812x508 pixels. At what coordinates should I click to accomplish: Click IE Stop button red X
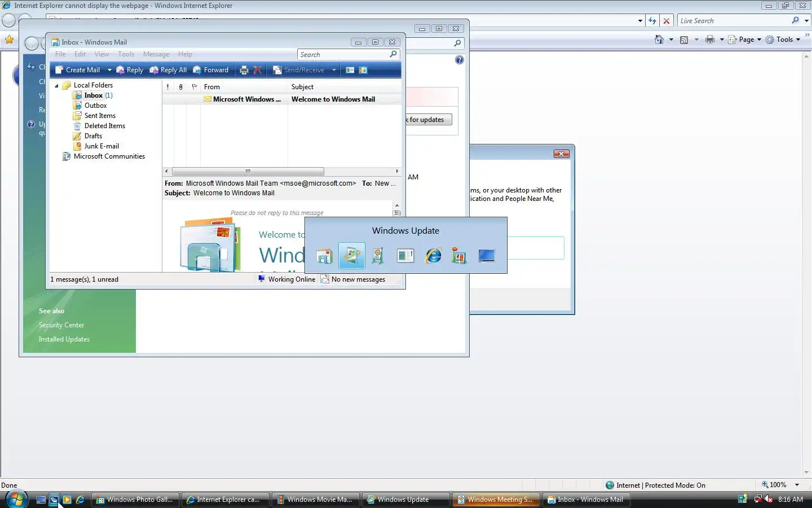667,21
